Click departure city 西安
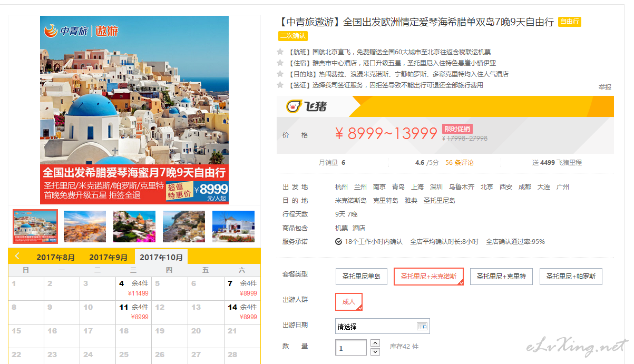Viewport: 634px width, 364px height. click(506, 187)
